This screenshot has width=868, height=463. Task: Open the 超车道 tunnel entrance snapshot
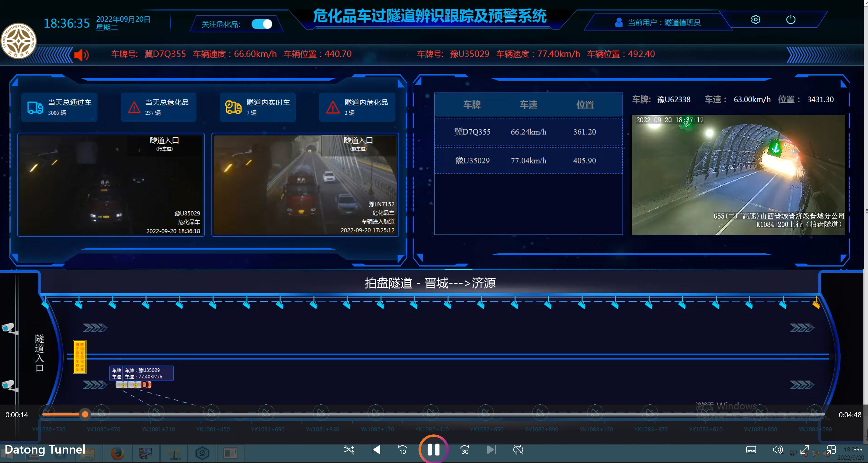tap(305, 185)
